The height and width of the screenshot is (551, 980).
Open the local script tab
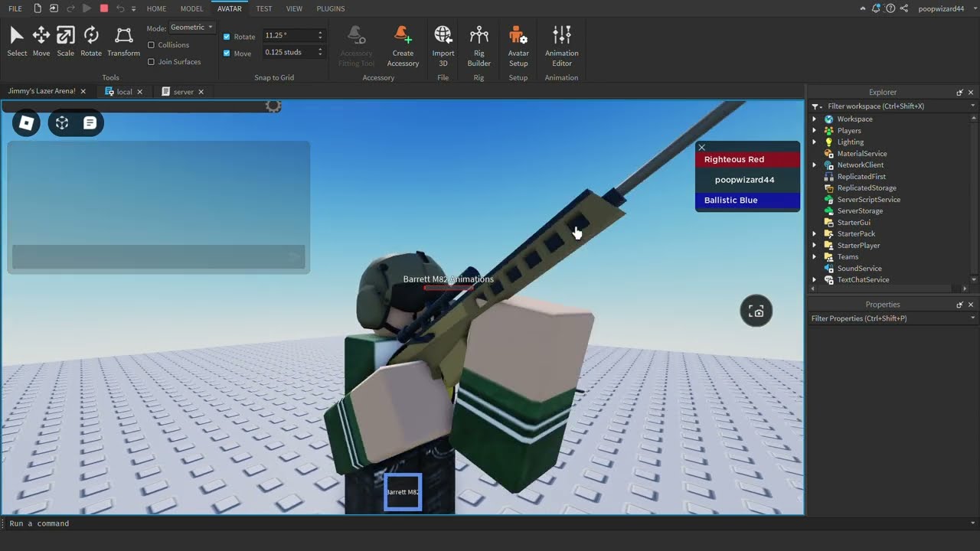coord(124,92)
